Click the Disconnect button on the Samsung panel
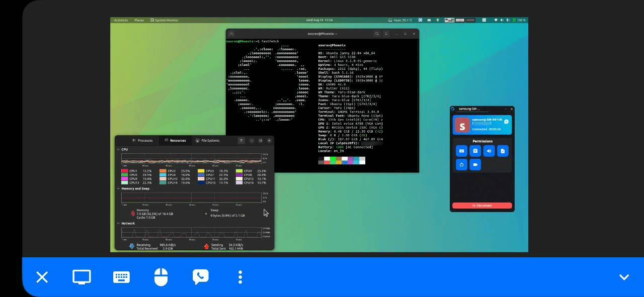The height and width of the screenshot is (297, 644). [x=482, y=205]
